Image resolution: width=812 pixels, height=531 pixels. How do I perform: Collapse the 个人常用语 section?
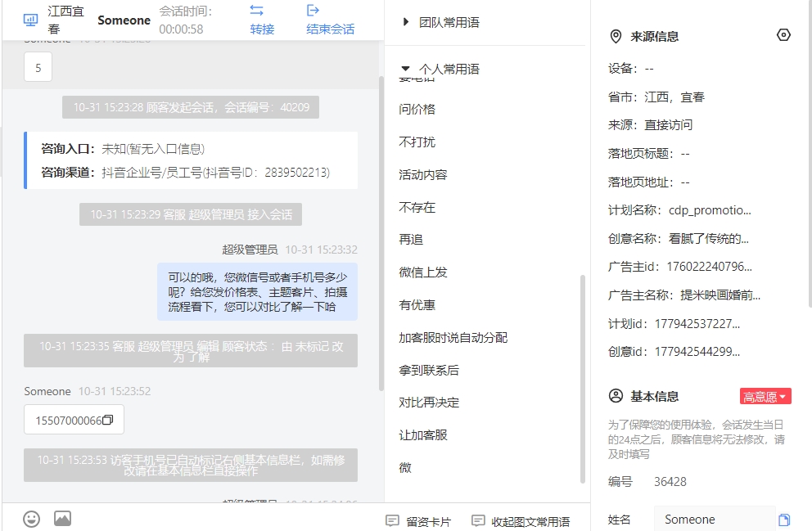[406, 68]
